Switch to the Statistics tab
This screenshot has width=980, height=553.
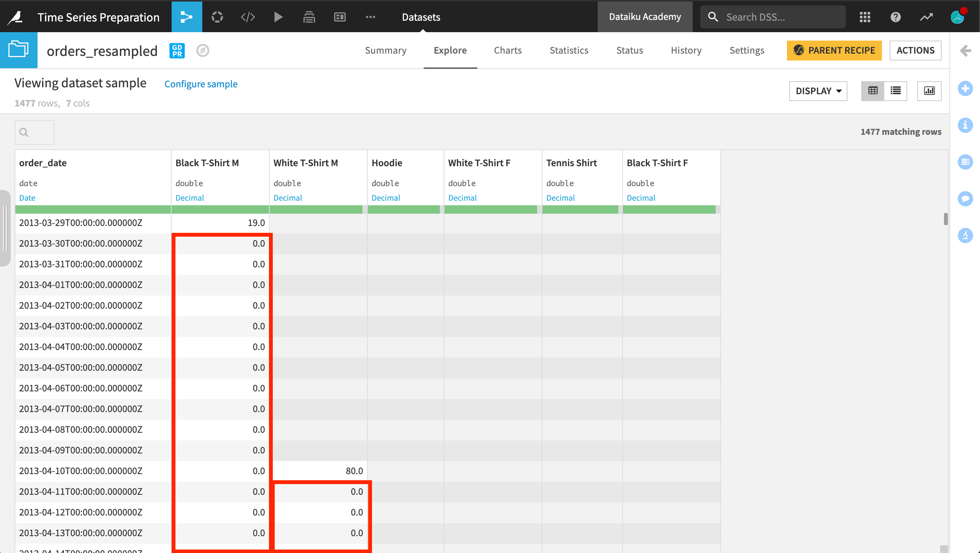point(569,50)
